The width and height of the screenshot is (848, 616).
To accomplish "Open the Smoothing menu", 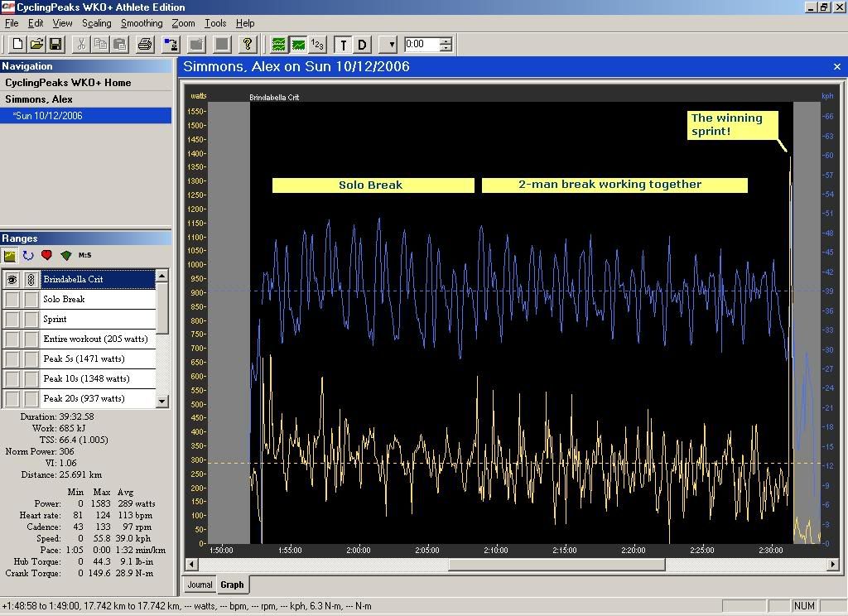I will pyautogui.click(x=142, y=23).
